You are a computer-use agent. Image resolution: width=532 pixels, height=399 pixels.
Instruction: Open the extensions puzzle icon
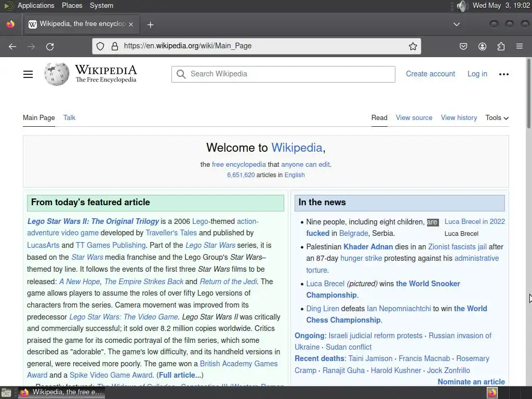[501, 46]
